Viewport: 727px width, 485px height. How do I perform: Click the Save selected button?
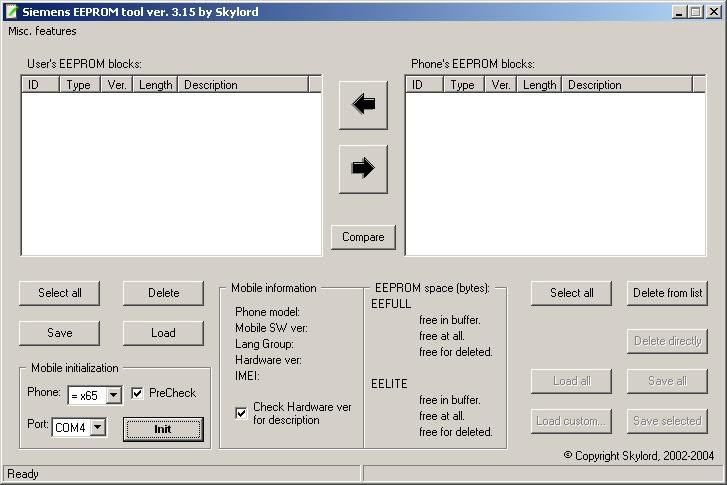tap(667, 421)
